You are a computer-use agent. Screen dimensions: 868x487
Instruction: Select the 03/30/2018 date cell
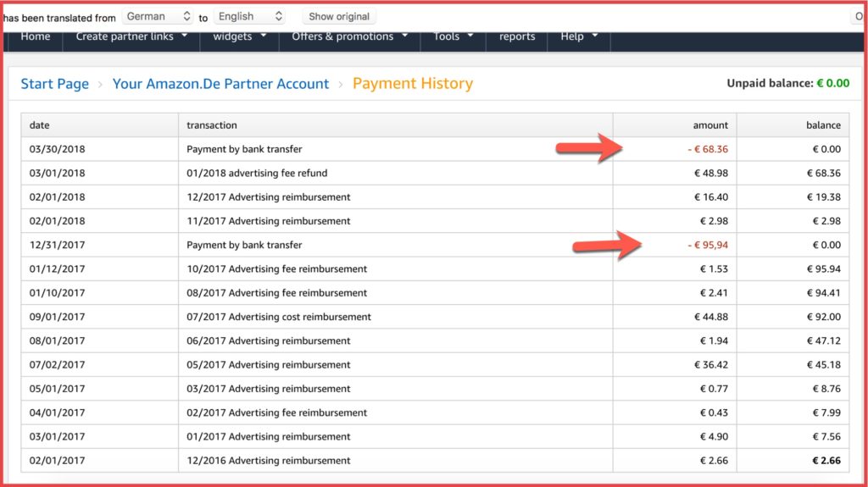point(100,149)
